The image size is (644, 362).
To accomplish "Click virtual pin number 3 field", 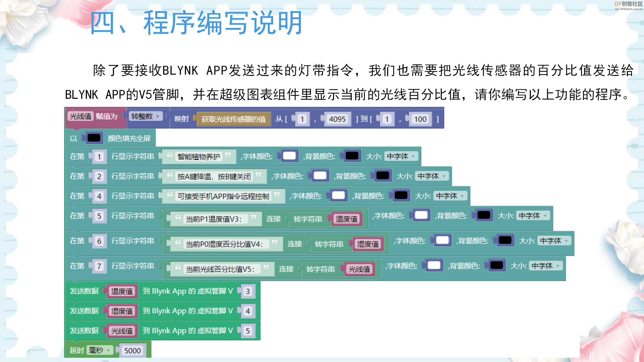I will coord(248,291).
